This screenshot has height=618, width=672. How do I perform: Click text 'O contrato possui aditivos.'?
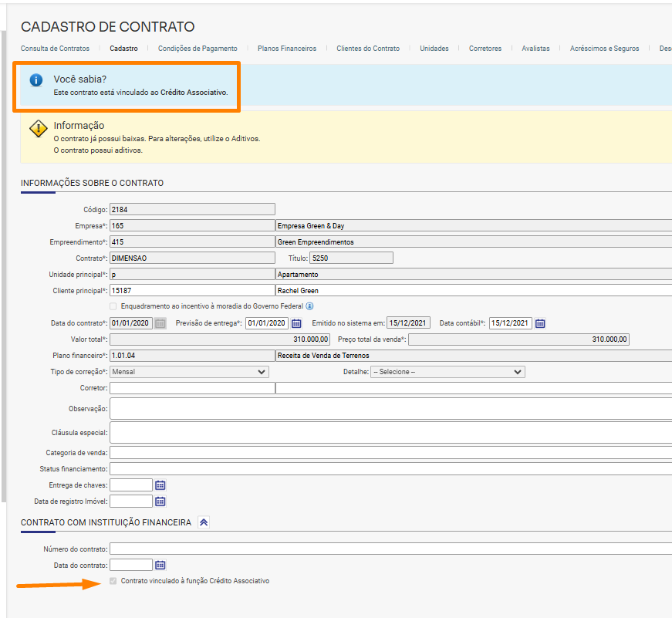tap(98, 150)
